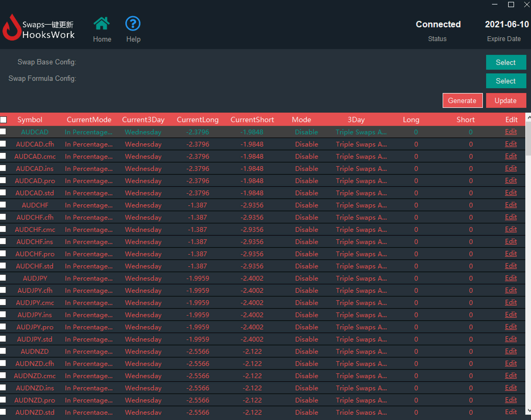
Task: Select the AUDCHF.cfh symbol cell
Action: coord(35,217)
